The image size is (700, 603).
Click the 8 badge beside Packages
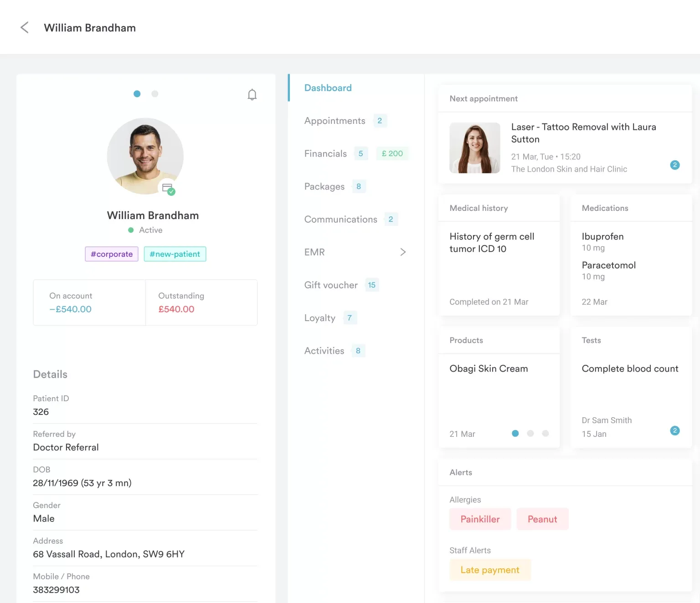point(359,186)
